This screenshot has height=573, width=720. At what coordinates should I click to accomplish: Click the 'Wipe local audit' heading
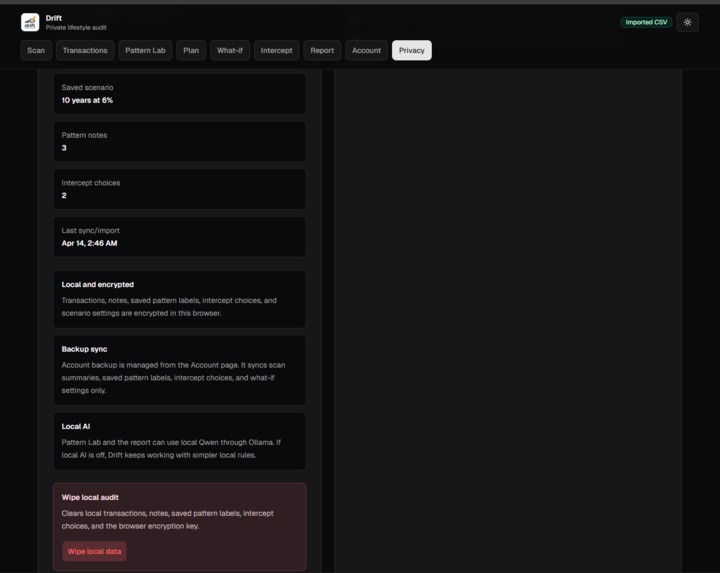[x=90, y=497]
